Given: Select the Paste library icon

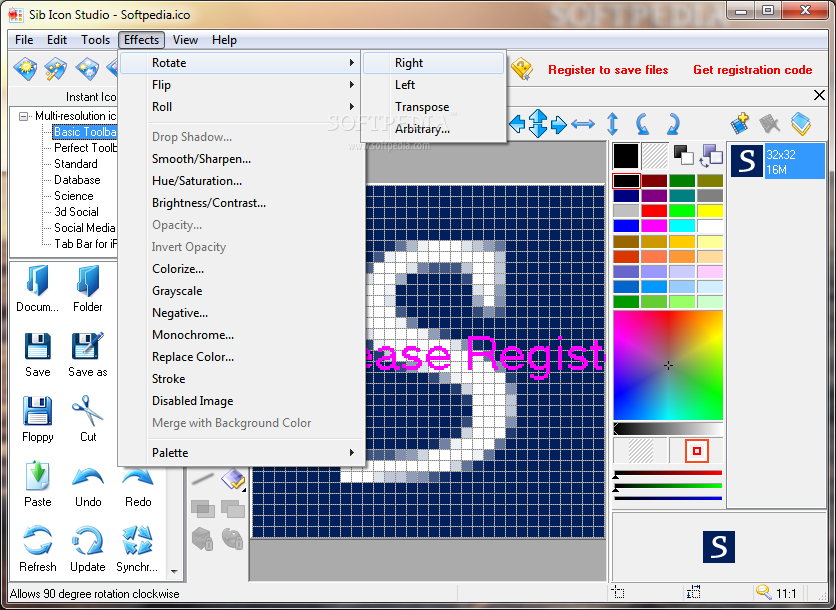Looking at the screenshot, I should click(x=37, y=476).
